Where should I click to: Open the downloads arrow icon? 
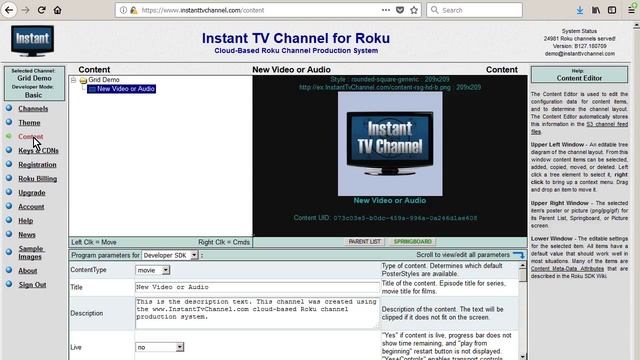[x=580, y=10]
